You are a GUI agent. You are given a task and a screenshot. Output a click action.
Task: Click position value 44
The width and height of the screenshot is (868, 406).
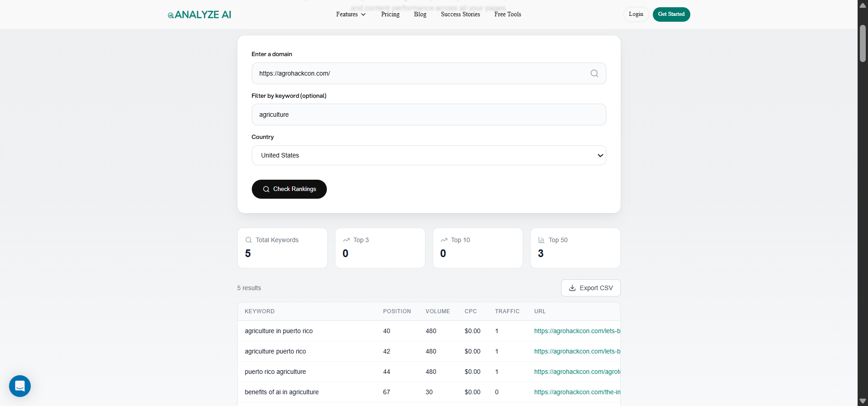(387, 372)
